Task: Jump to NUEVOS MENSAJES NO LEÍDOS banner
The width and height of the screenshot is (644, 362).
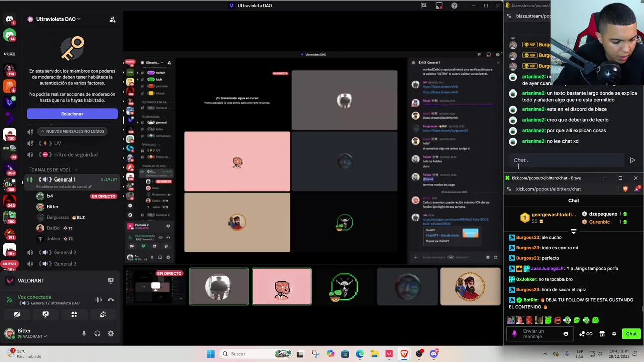Action: tap(72, 131)
